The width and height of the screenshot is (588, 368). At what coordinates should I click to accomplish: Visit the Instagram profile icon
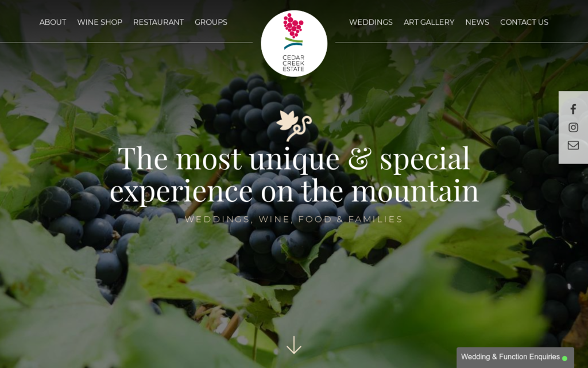[573, 127]
